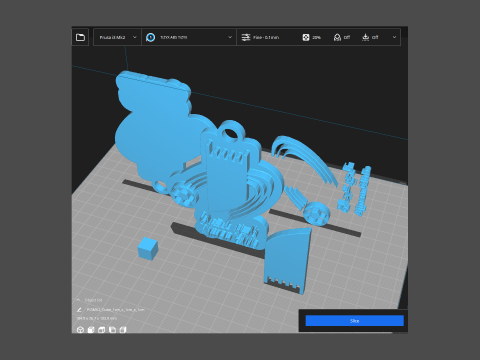Click the PI3MK2 cube job name field
Viewport: 480px width, 360px height.
point(116,310)
